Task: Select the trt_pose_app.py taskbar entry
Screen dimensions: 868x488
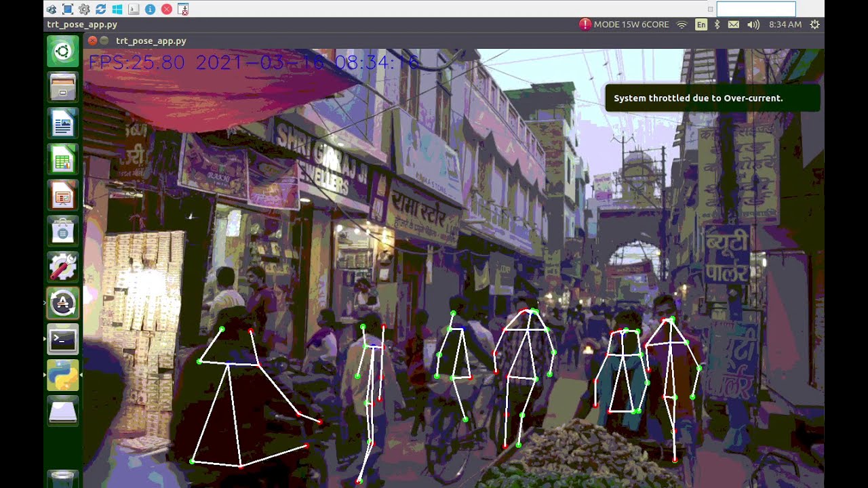Action: point(81,24)
